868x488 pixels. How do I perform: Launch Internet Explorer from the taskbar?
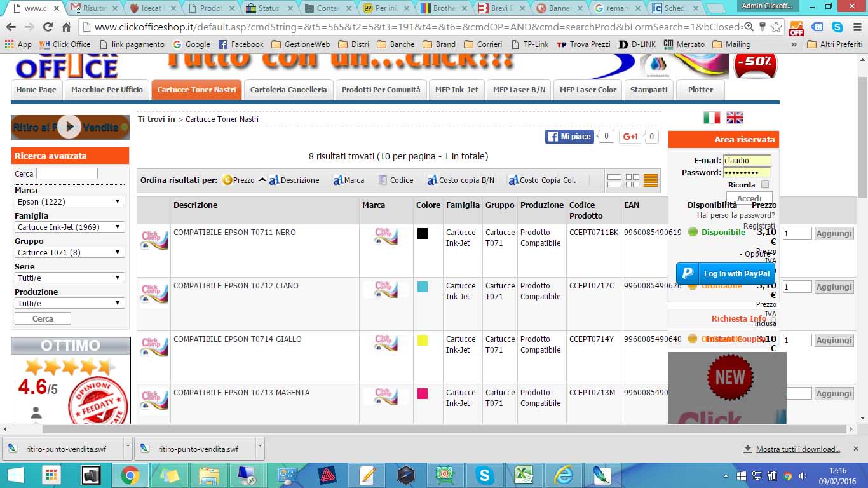pyautogui.click(x=564, y=475)
